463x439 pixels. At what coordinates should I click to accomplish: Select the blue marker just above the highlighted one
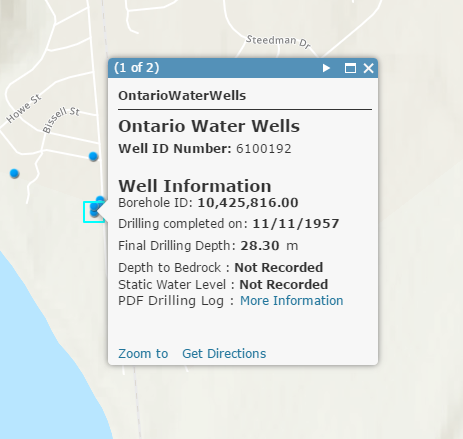pos(100,199)
